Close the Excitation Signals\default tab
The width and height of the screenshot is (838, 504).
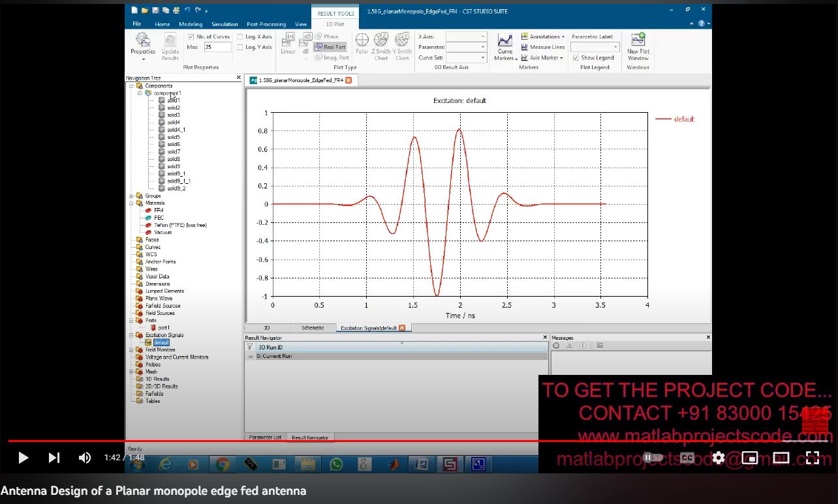pos(402,328)
